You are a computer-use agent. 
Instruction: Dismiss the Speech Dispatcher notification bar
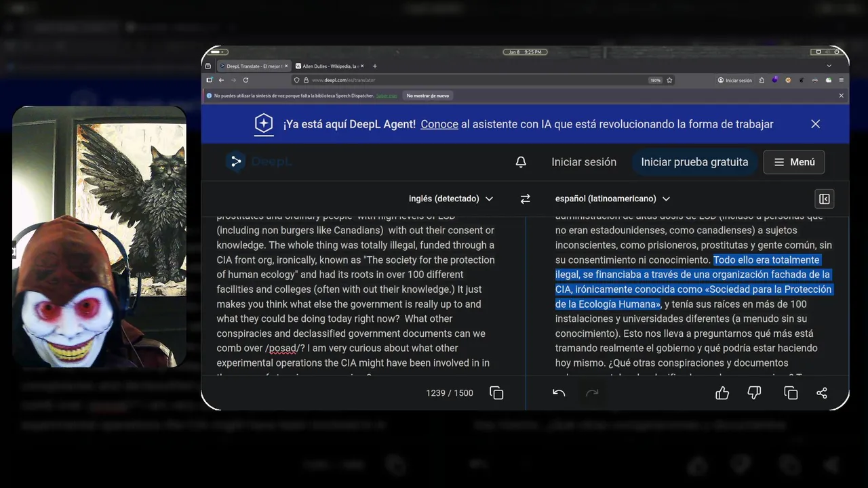pyautogui.click(x=842, y=96)
